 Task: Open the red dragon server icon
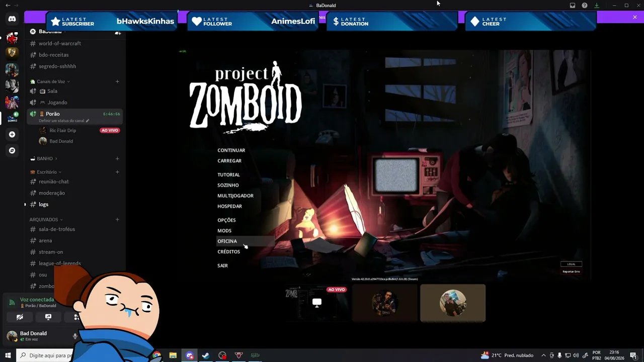(12, 38)
